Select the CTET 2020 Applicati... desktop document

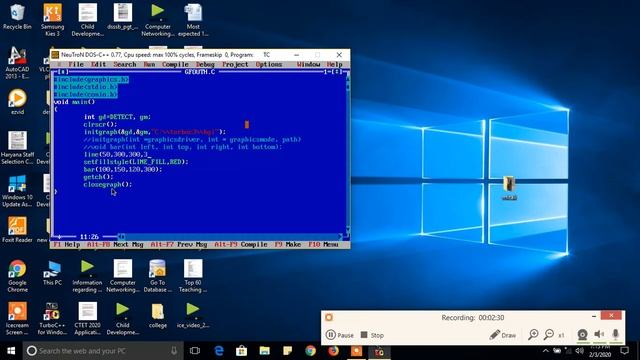click(87, 319)
